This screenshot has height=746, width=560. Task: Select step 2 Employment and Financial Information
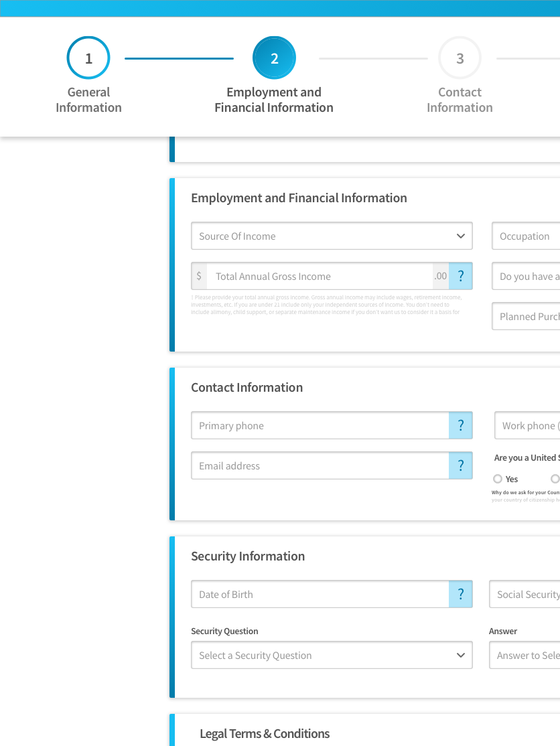[274, 75]
